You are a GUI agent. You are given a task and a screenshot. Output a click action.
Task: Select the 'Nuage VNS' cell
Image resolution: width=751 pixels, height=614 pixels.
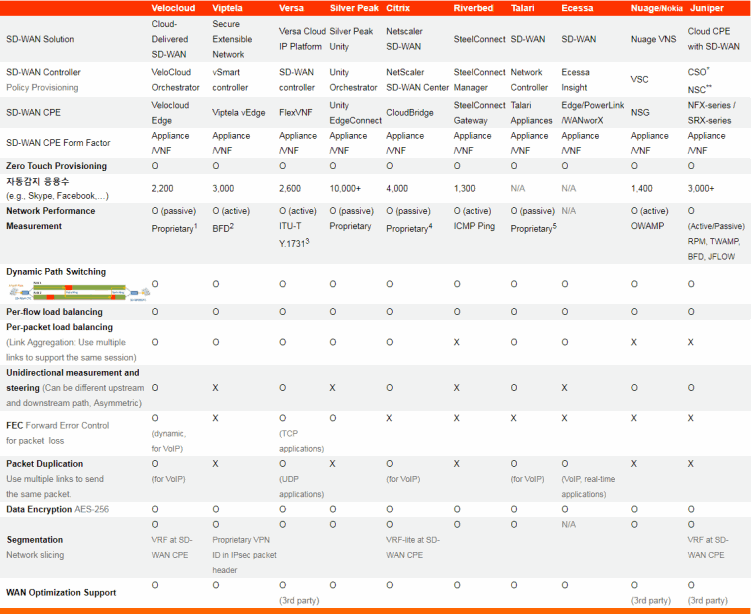[x=653, y=39]
